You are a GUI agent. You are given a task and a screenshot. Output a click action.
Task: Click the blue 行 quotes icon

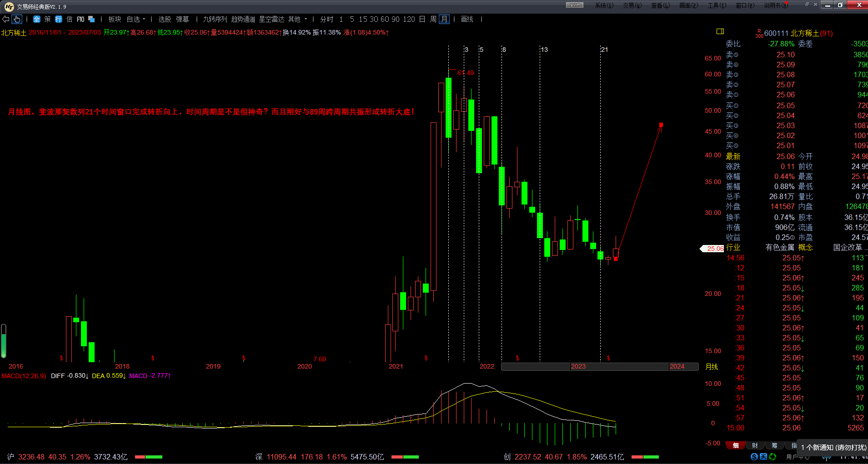click(x=59, y=19)
